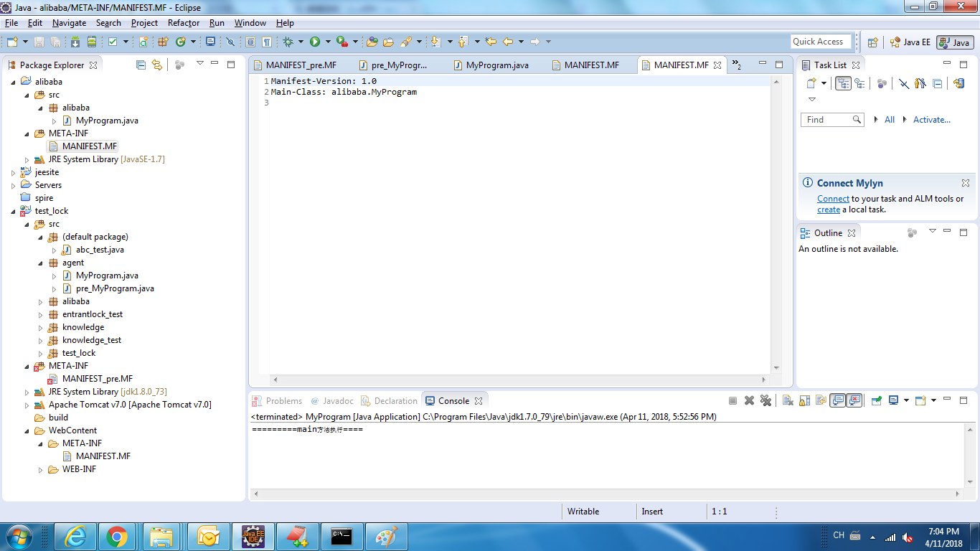Switch to the Java EE perspective
980x551 pixels.
click(x=910, y=42)
